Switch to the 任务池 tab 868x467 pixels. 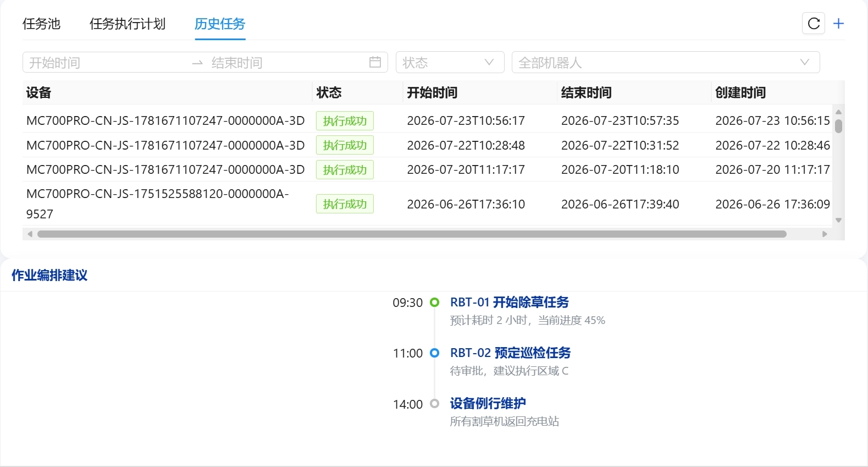pos(41,24)
